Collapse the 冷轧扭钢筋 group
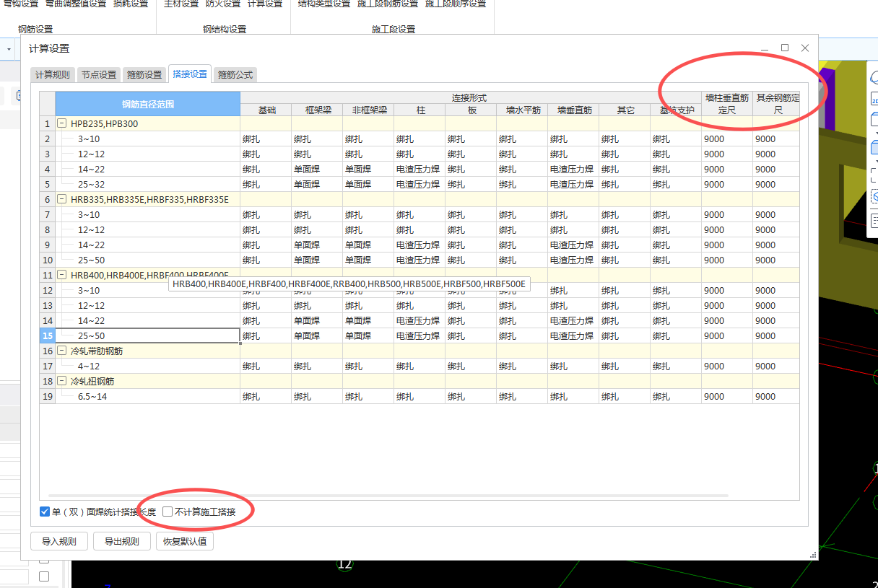The height and width of the screenshot is (588, 878). tap(62, 381)
